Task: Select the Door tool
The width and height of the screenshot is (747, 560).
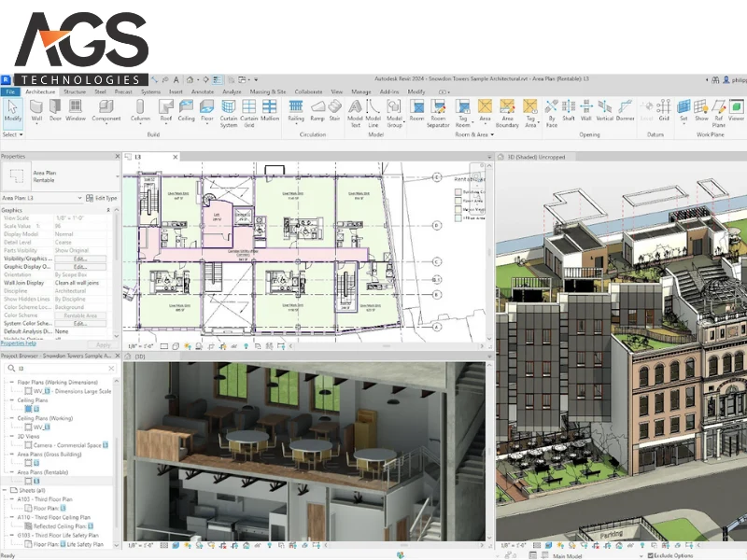Action: [54, 112]
